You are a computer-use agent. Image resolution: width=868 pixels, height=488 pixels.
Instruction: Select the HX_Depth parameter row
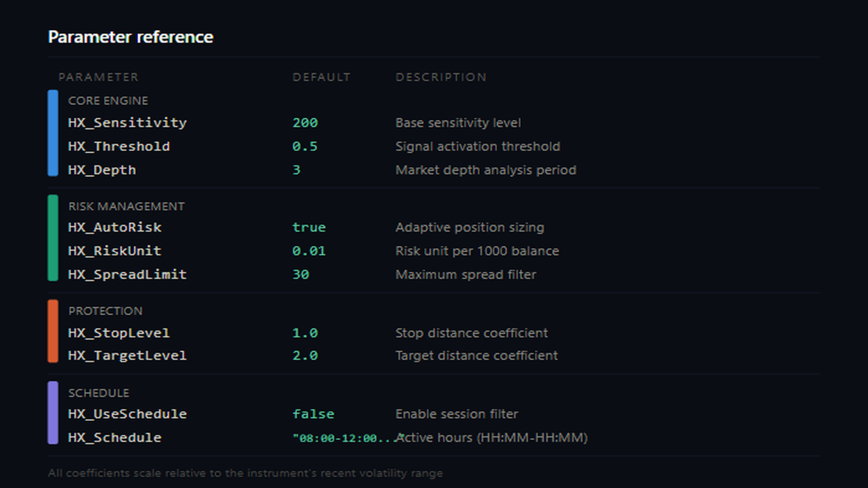click(x=102, y=170)
